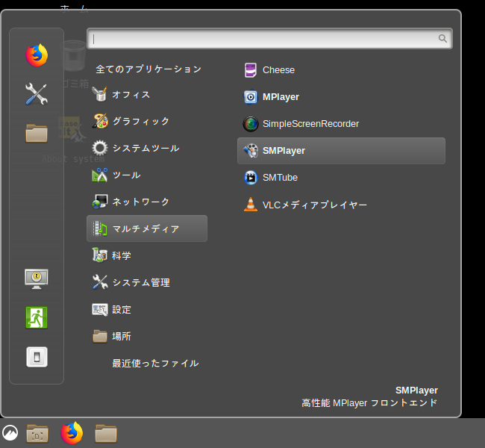
Task: Open Cheese webcam app icon
Action: click(x=251, y=70)
